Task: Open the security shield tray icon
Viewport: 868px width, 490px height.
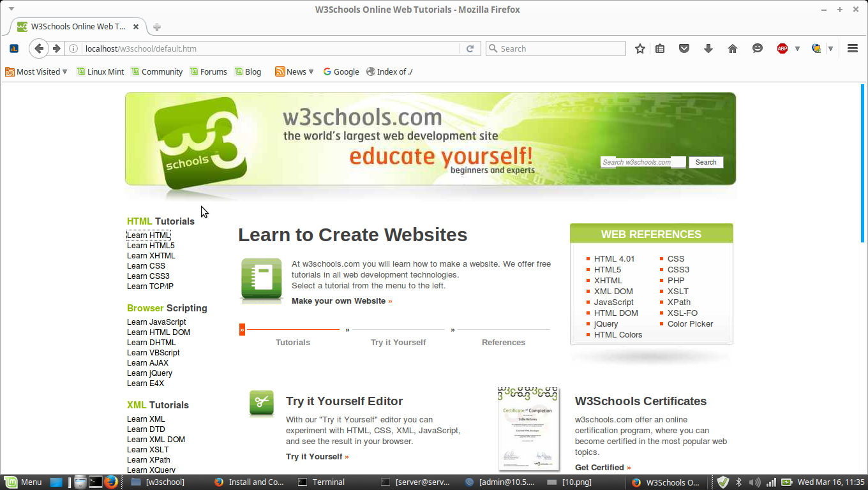Action: pos(722,482)
